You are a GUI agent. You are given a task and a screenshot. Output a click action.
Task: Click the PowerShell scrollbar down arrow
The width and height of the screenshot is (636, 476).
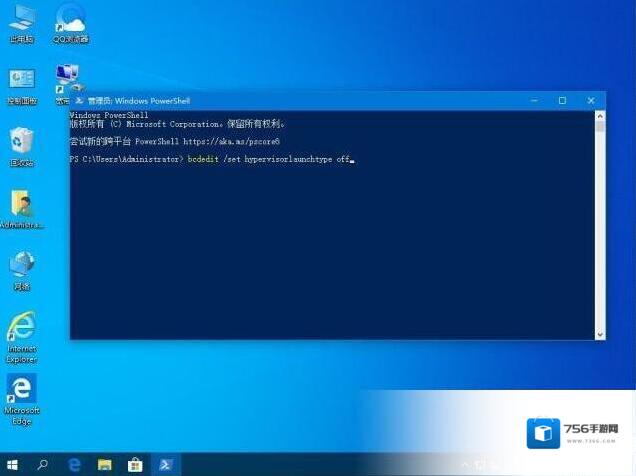(x=600, y=335)
